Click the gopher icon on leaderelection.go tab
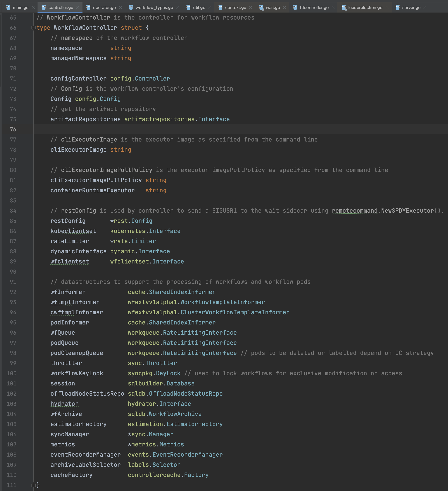The image size is (448, 491). point(344,8)
